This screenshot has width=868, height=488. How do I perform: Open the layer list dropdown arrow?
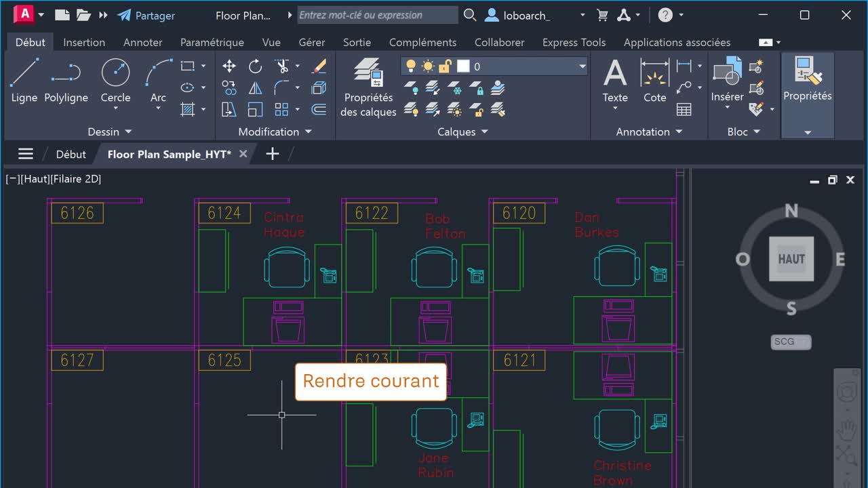point(582,66)
